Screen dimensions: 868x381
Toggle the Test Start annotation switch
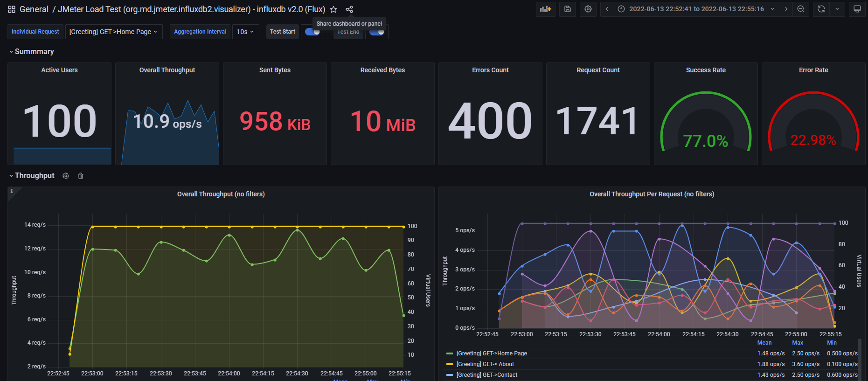click(x=312, y=32)
